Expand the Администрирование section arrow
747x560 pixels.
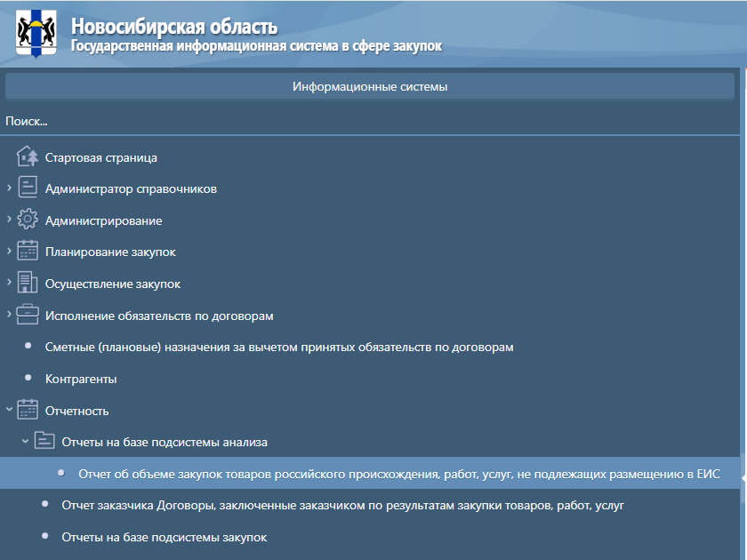point(9,220)
